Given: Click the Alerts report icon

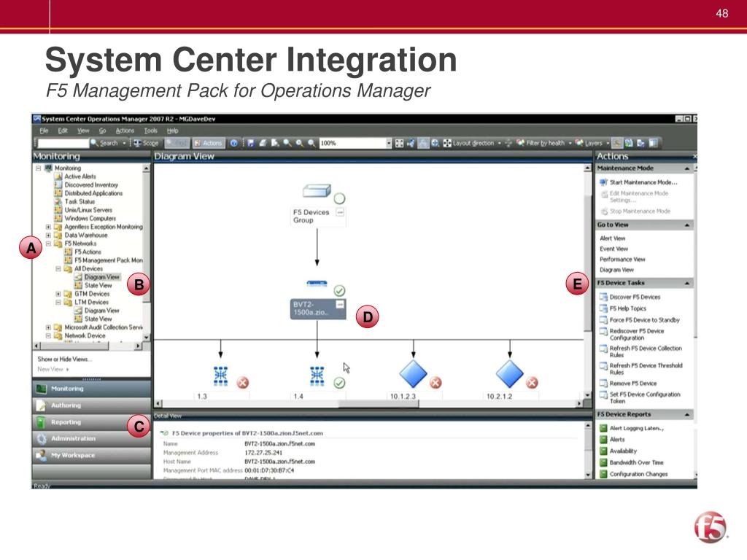Looking at the screenshot, I should tap(603, 440).
